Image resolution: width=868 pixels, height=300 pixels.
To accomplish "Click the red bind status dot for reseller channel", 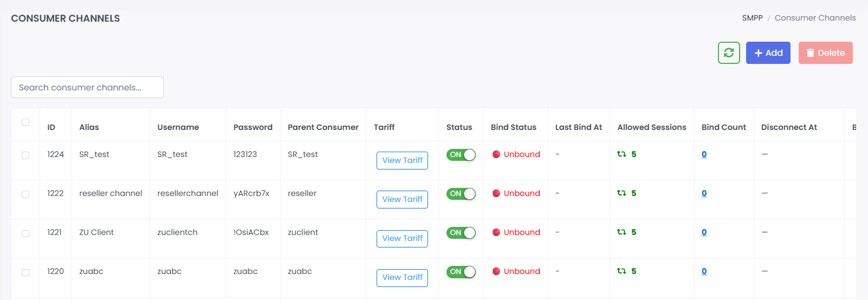I will 496,193.
